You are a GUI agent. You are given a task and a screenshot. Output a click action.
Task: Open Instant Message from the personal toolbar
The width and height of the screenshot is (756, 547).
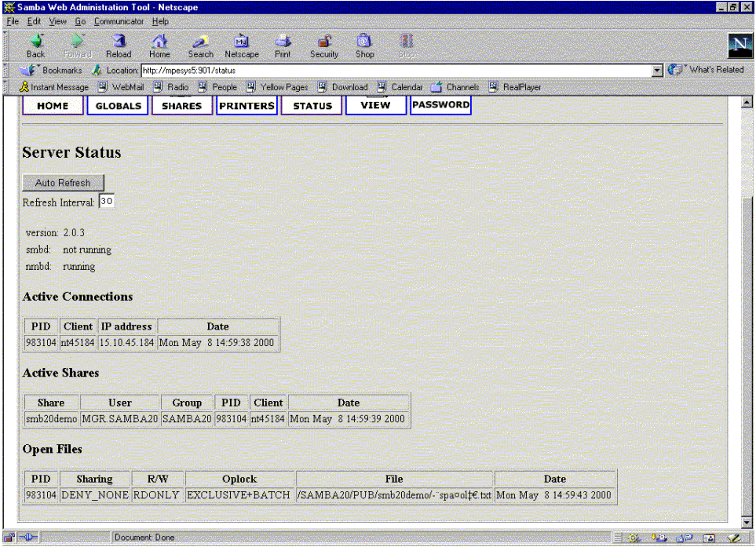pyautogui.click(x=54, y=87)
